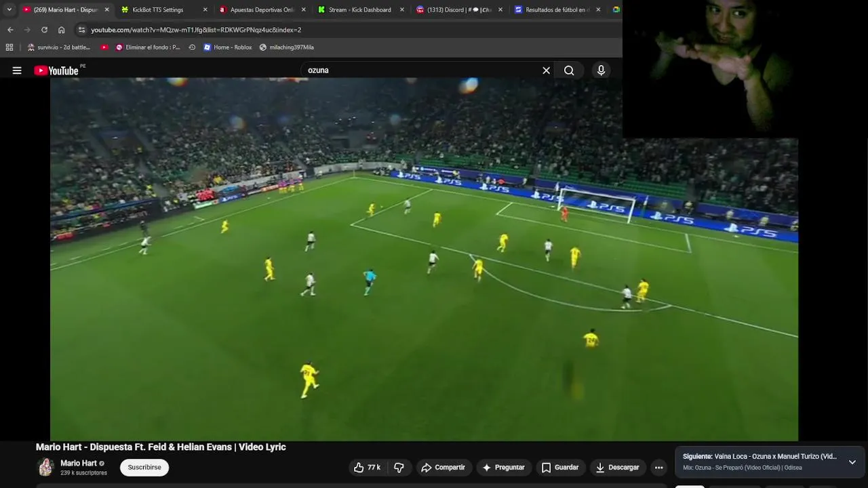This screenshot has height=488, width=868.
Task: Open surviv.io 2d battle bookmark
Action: point(58,47)
